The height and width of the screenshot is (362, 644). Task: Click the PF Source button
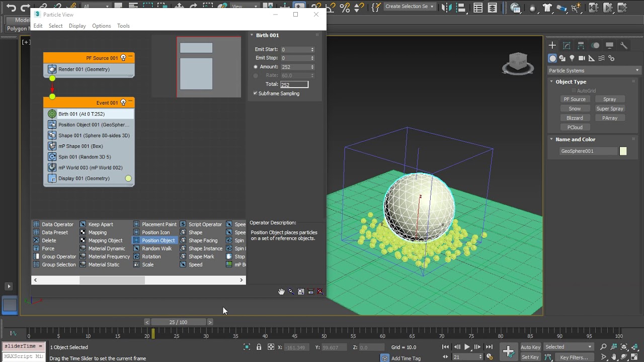coord(575,99)
